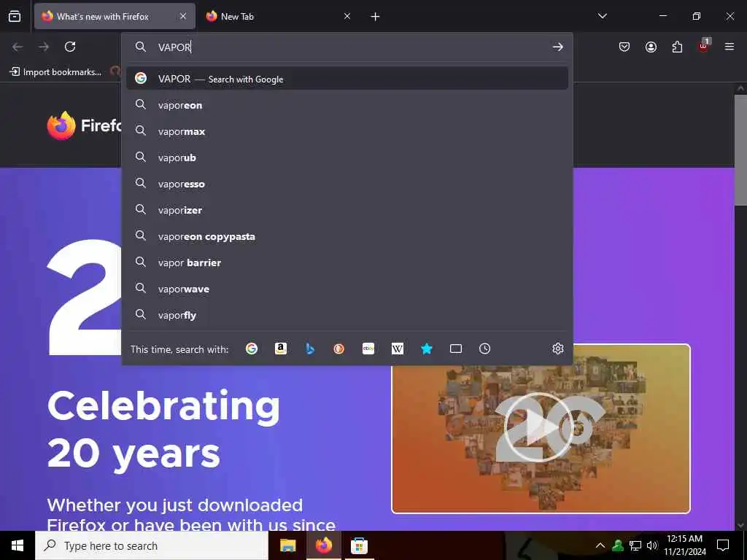Image resolution: width=747 pixels, height=560 pixels.
Task: Open a new tab with plus
Action: point(375,17)
